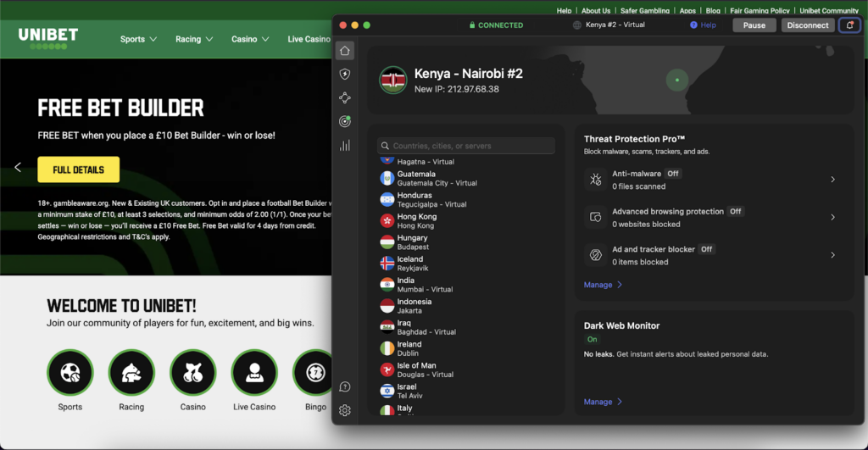868x450 pixels.
Task: Open settings gear in VPN sidebar
Action: click(x=345, y=410)
